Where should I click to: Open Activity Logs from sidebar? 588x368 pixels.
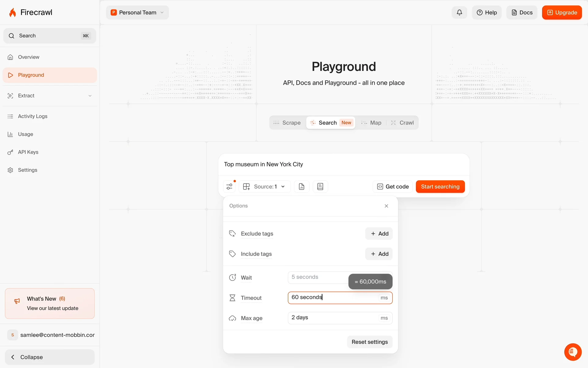(32, 116)
